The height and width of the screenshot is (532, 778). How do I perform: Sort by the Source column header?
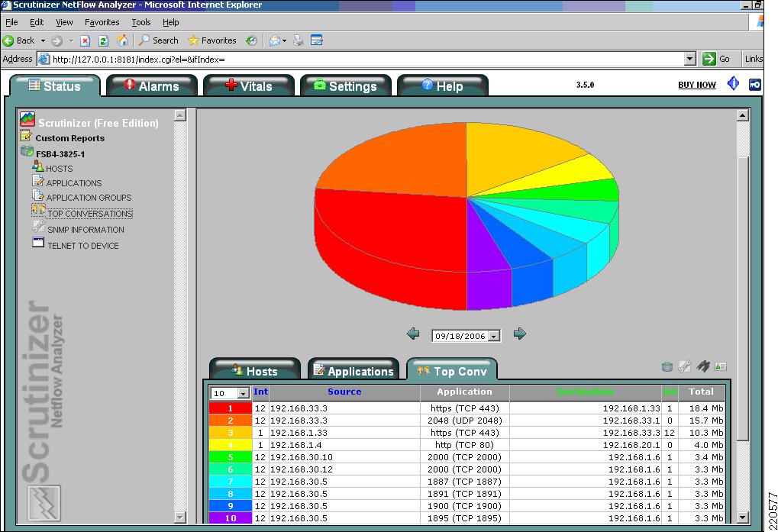pyautogui.click(x=344, y=392)
